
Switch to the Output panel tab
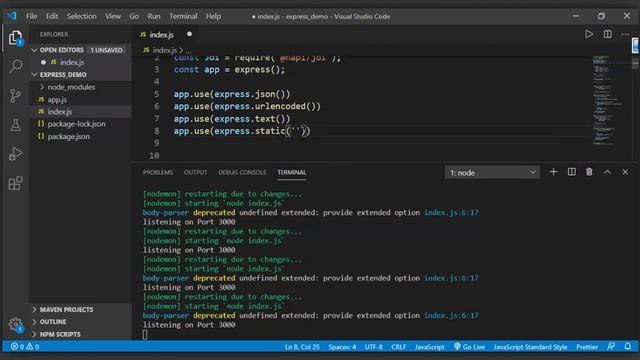coord(196,173)
